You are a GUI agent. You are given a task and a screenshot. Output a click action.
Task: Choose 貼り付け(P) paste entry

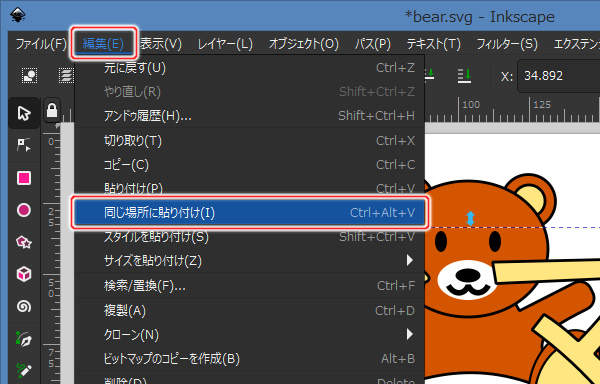pyautogui.click(x=249, y=188)
